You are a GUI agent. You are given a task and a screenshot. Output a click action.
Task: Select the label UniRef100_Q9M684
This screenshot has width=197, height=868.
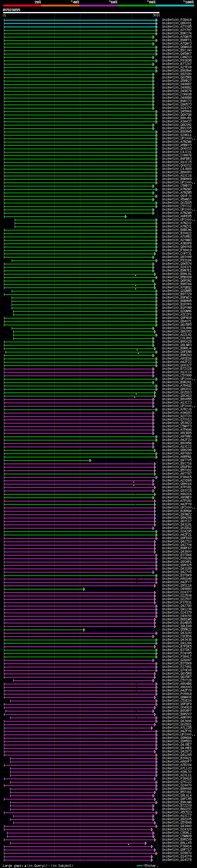click(177, 738)
